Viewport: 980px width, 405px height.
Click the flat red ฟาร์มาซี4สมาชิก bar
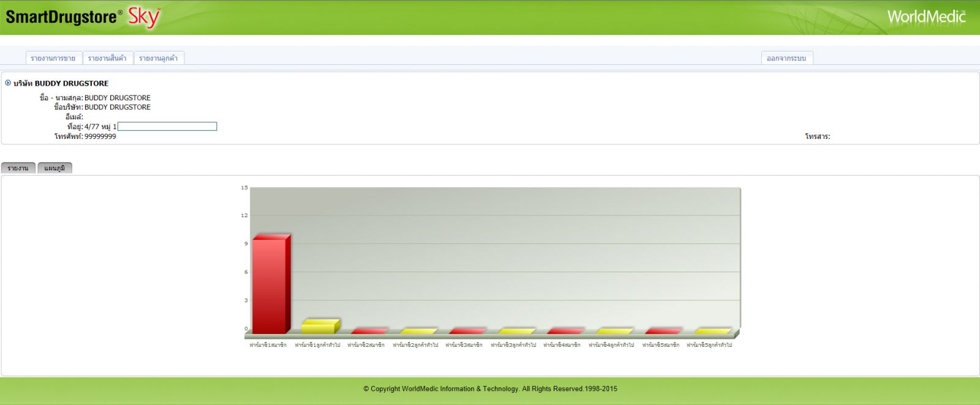click(x=565, y=331)
